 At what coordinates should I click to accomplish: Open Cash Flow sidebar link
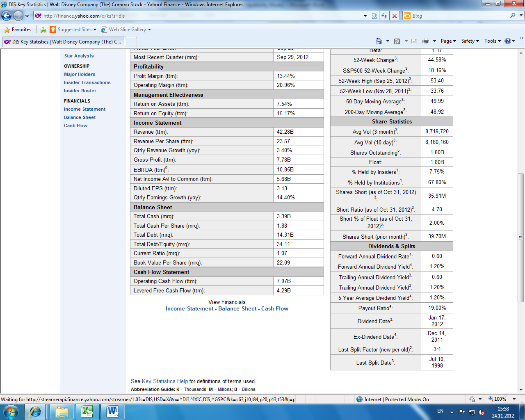point(75,126)
